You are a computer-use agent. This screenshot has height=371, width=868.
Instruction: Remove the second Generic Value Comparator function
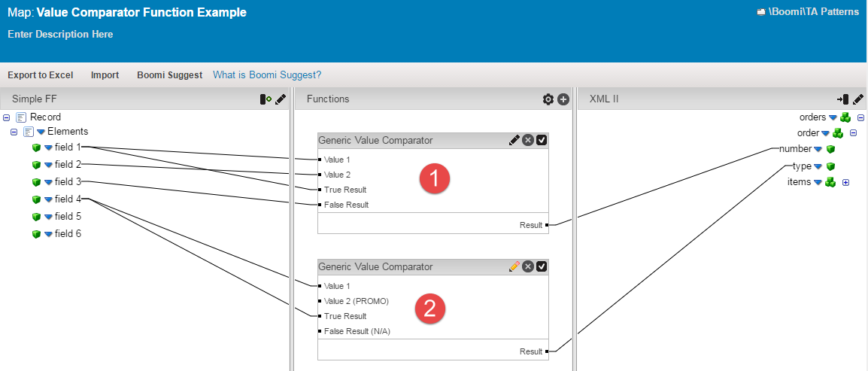click(528, 266)
